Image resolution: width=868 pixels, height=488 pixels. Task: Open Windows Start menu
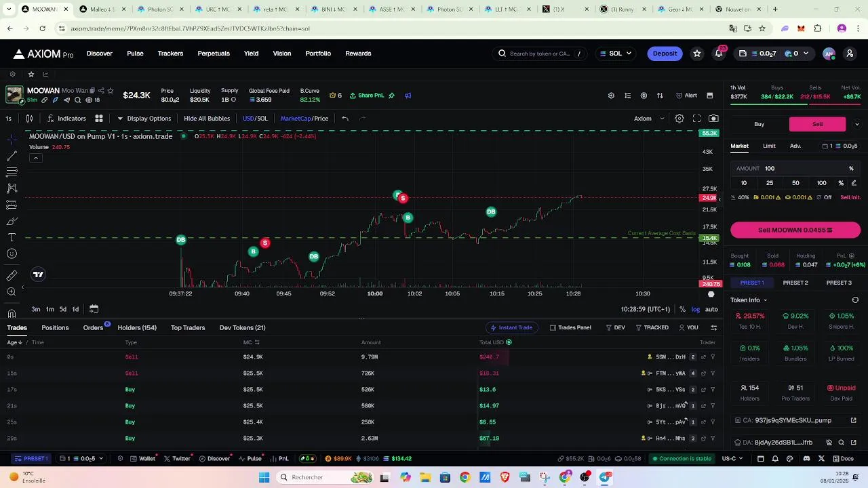264,477
